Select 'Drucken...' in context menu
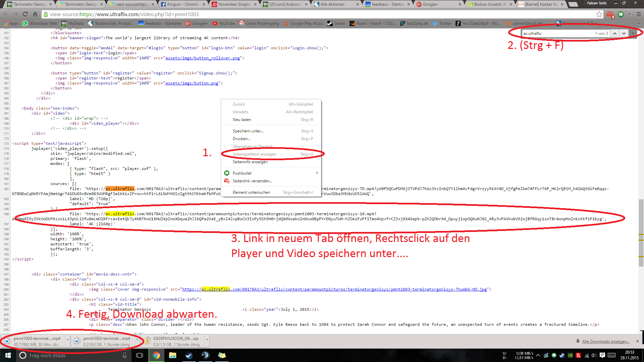The image size is (644, 362). 271,139
